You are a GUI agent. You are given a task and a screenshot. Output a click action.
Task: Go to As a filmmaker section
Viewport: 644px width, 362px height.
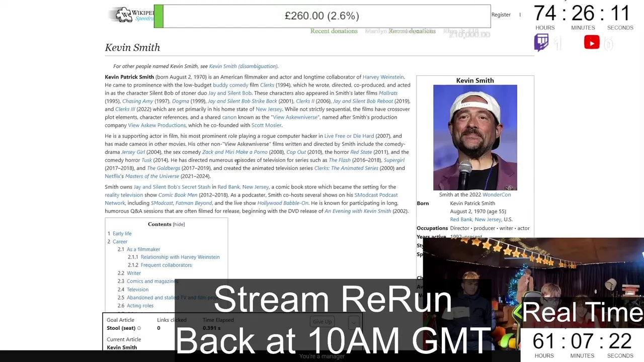143,249
